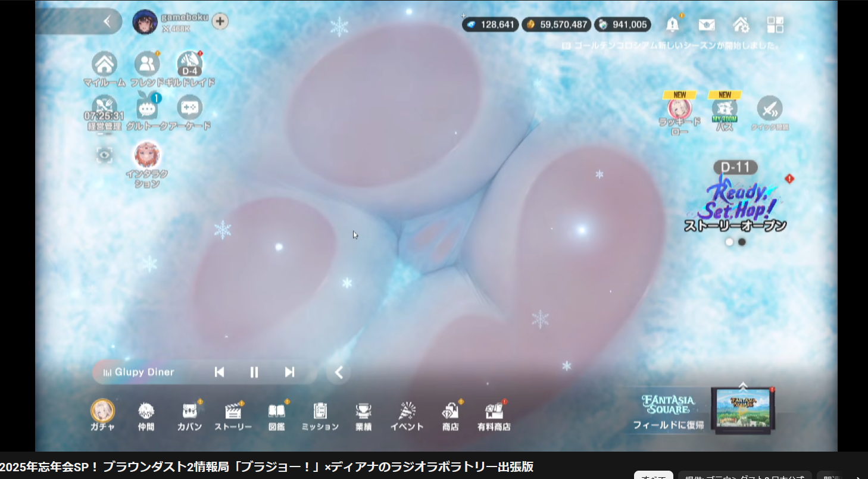The height and width of the screenshot is (479, 868).
Task: Open 仲間 companions menu
Action: click(146, 416)
